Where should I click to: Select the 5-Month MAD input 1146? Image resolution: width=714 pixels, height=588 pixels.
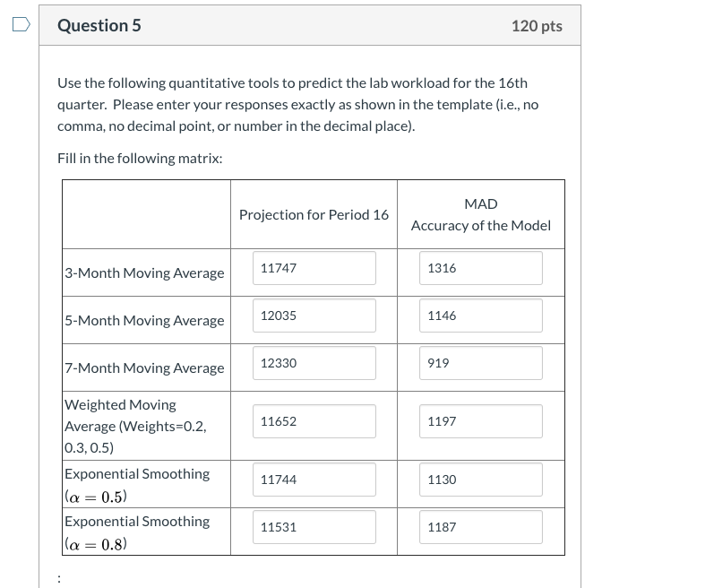(x=481, y=316)
